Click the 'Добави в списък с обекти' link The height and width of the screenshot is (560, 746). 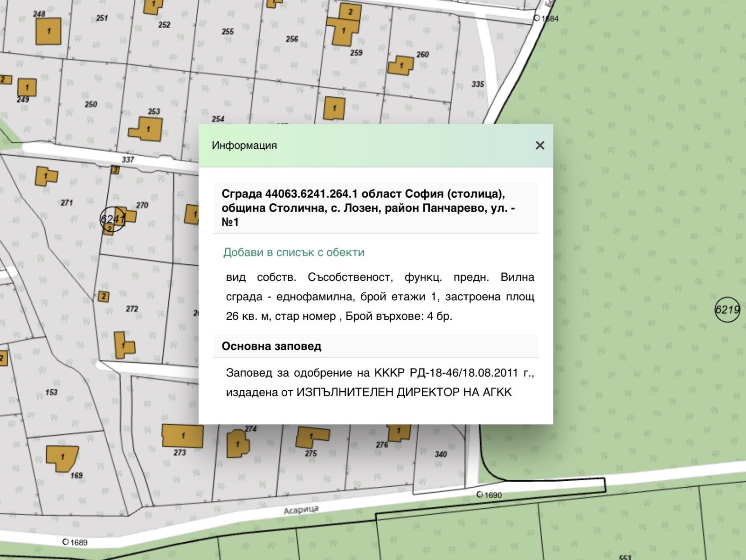[294, 252]
